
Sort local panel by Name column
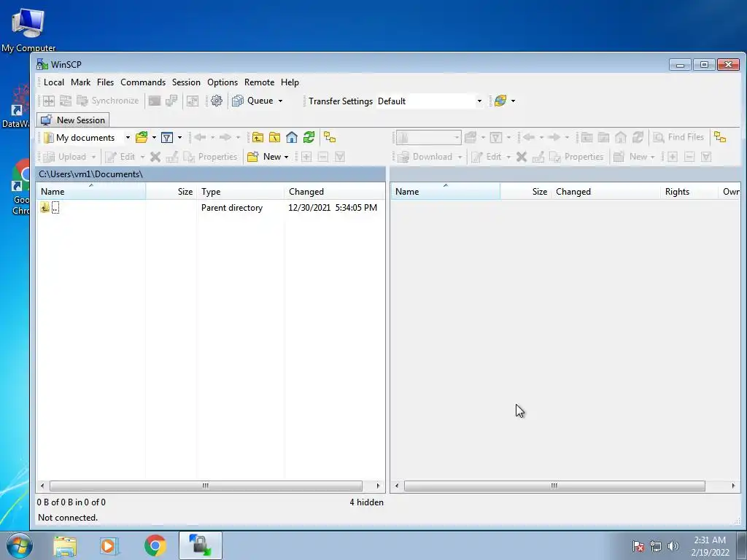coord(91,192)
